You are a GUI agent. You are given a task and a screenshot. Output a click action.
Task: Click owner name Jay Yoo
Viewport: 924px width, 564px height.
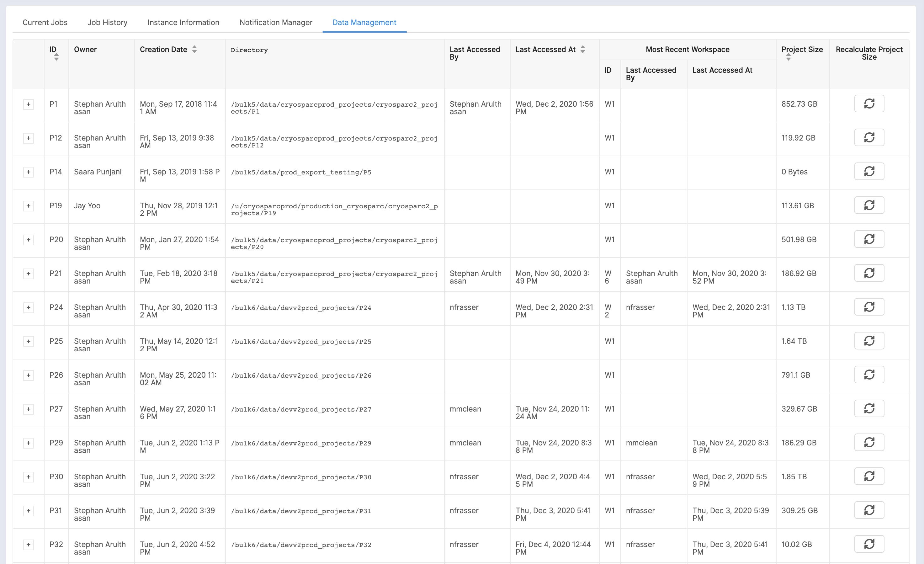coord(88,205)
